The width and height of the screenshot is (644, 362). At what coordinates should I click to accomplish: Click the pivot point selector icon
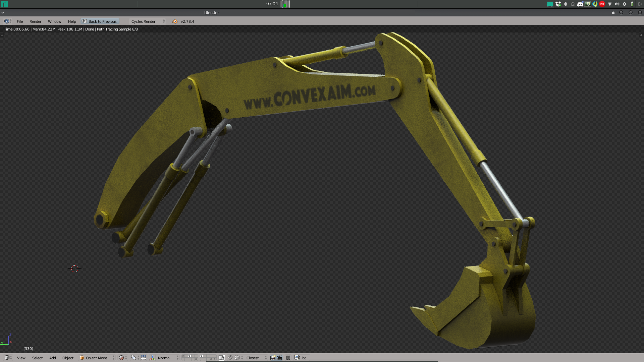pos(133,358)
